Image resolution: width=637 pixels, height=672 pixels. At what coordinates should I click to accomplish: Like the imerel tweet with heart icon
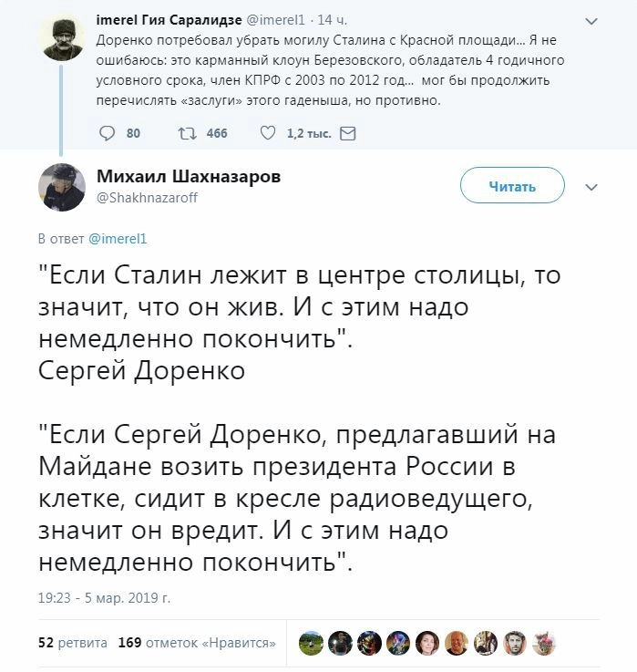click(x=268, y=133)
